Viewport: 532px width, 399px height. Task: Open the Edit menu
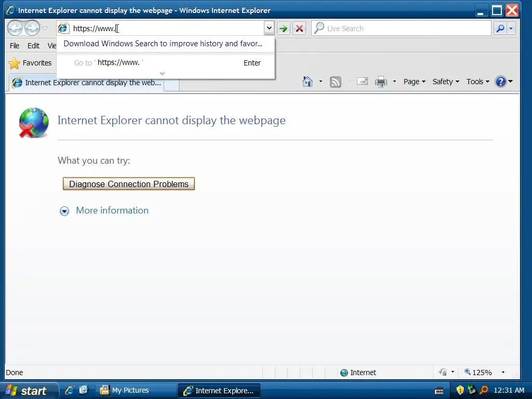pyautogui.click(x=33, y=46)
